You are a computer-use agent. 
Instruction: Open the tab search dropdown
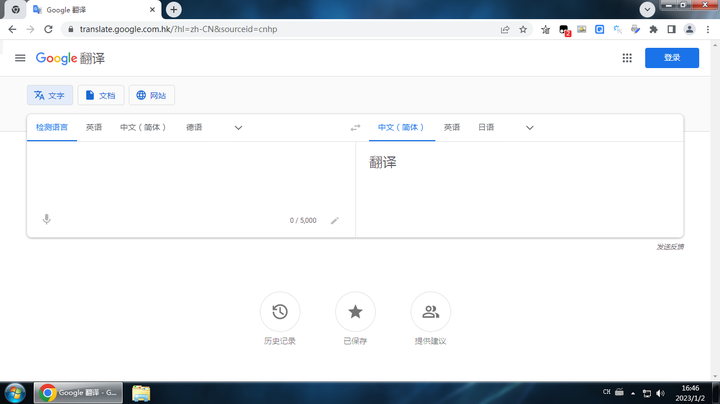pos(647,9)
